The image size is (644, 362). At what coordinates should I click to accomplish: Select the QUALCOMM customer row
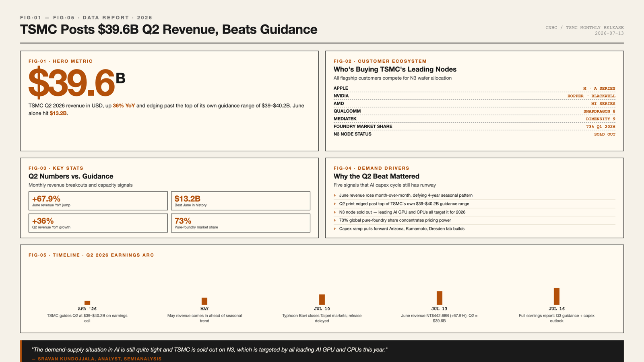(474, 111)
